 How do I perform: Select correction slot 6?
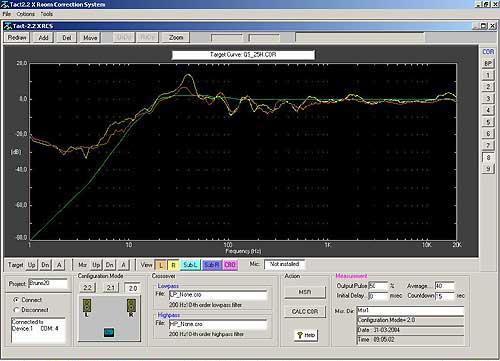pos(488,134)
